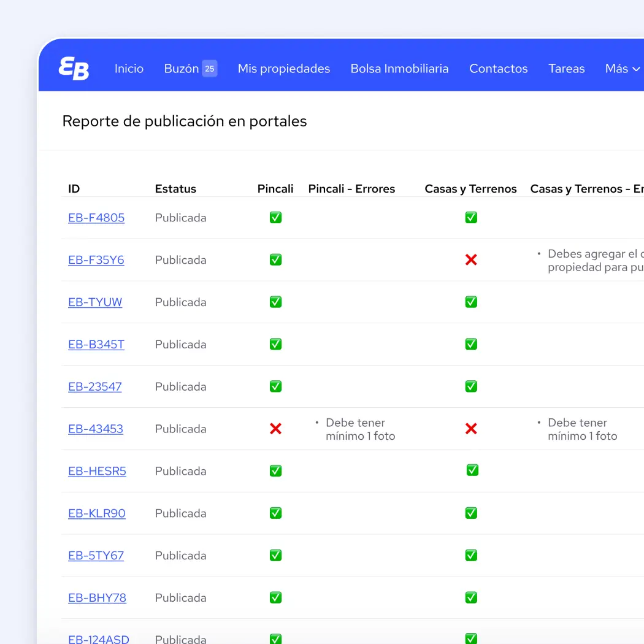This screenshot has width=644, height=644.
Task: Go to Mis propiedades menu item
Action: 283,69
